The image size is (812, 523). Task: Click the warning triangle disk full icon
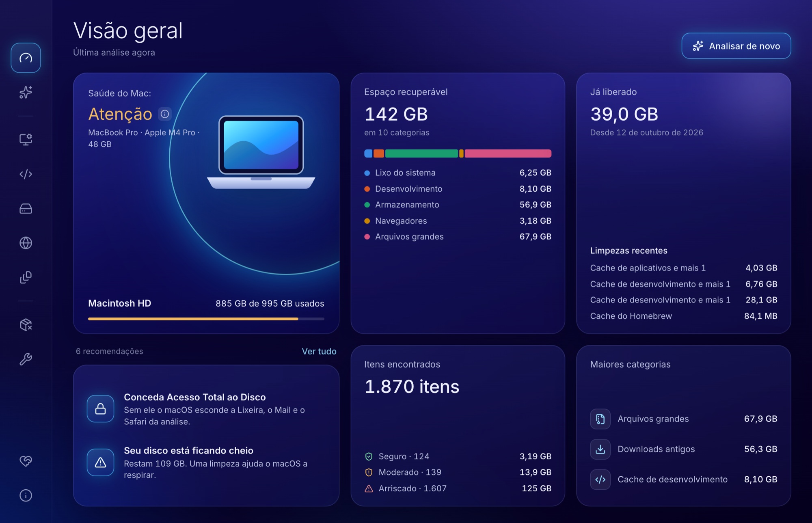click(x=100, y=462)
